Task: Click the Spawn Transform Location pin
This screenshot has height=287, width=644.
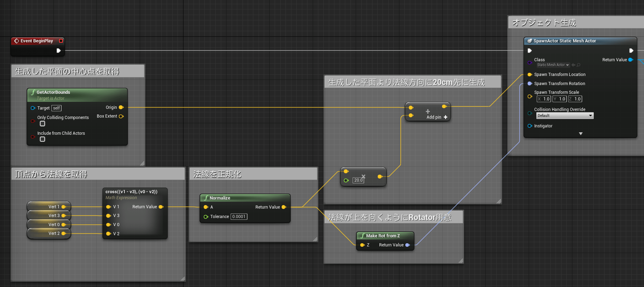Action: [530, 75]
